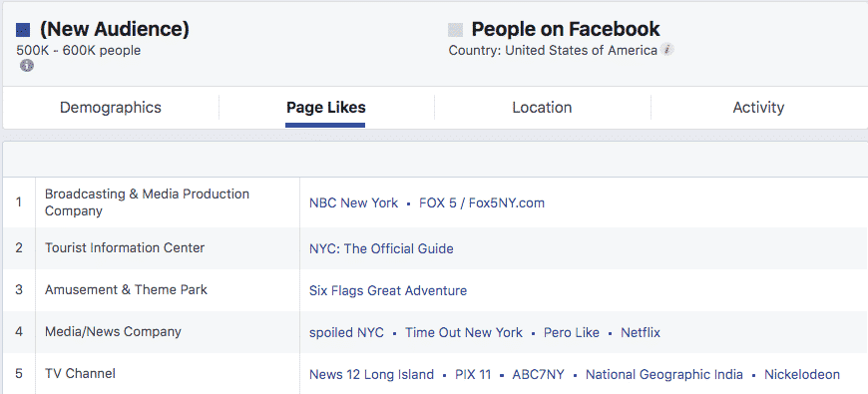
Task: Click the info icon below New Audience size
Action: 27,66
